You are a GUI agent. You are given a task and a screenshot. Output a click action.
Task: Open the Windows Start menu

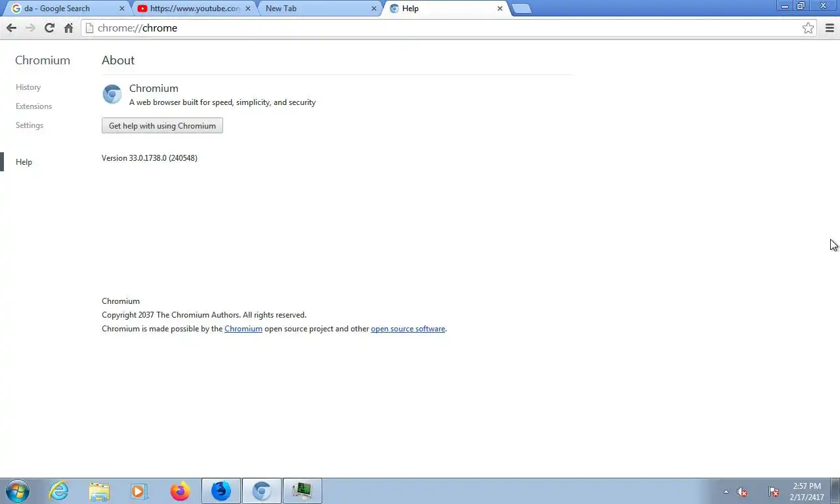tap(18, 491)
